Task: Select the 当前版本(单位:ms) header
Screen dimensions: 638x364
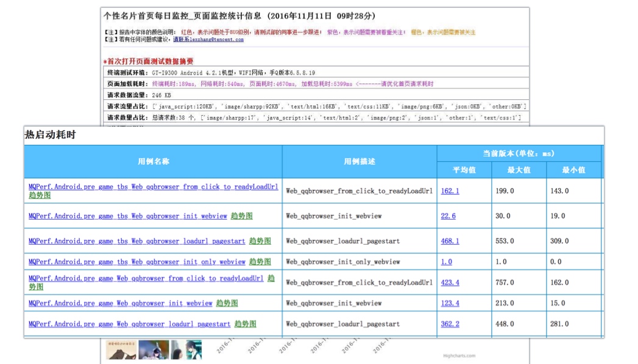Action: 519,153
